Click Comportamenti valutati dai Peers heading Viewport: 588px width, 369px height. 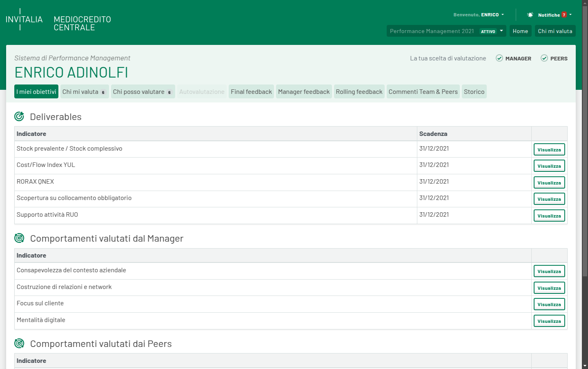[101, 344]
